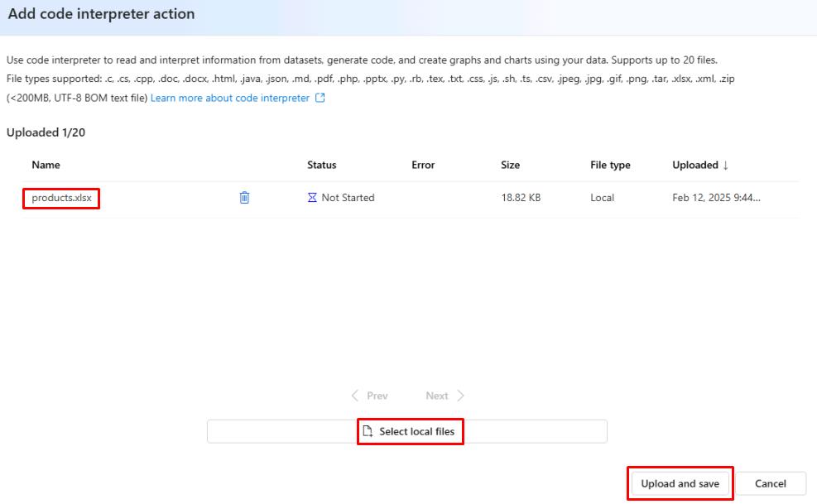Click the external link icon beside Learn more
The height and width of the screenshot is (504, 817).
click(320, 98)
